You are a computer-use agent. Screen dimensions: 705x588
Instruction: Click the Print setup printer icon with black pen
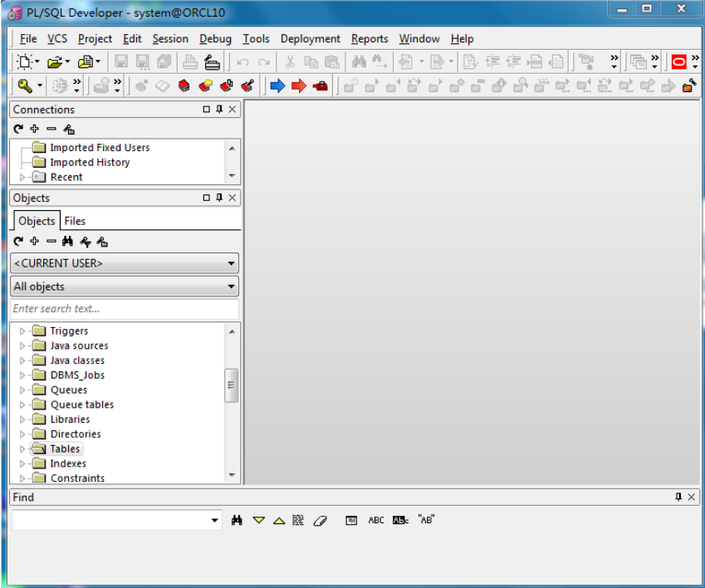click(x=213, y=62)
